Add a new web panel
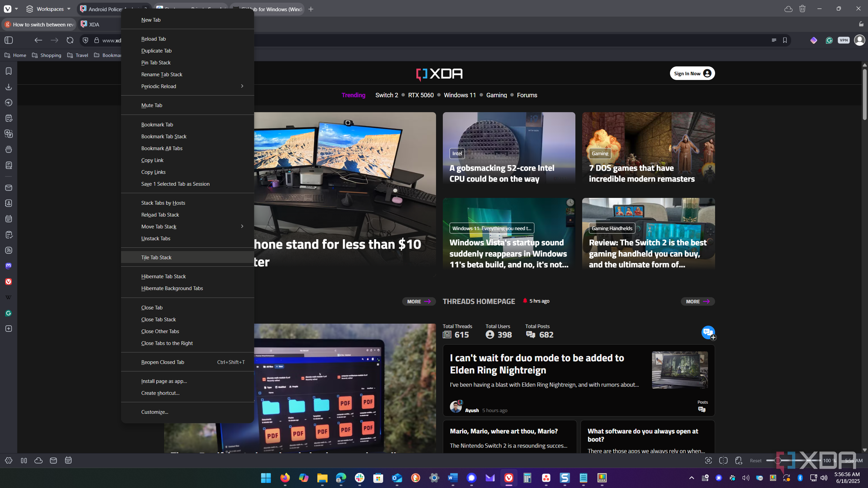The width and height of the screenshot is (868, 488). (8, 329)
